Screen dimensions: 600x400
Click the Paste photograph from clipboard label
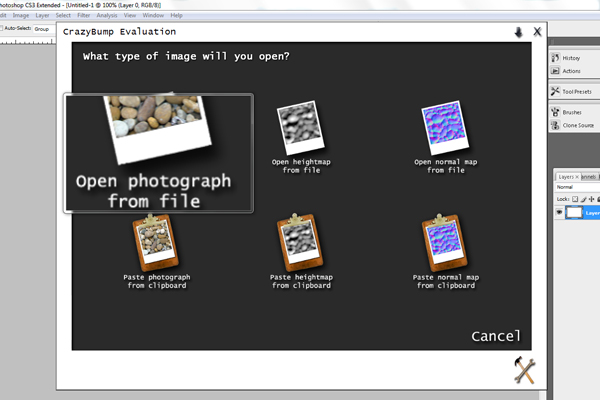point(157,281)
